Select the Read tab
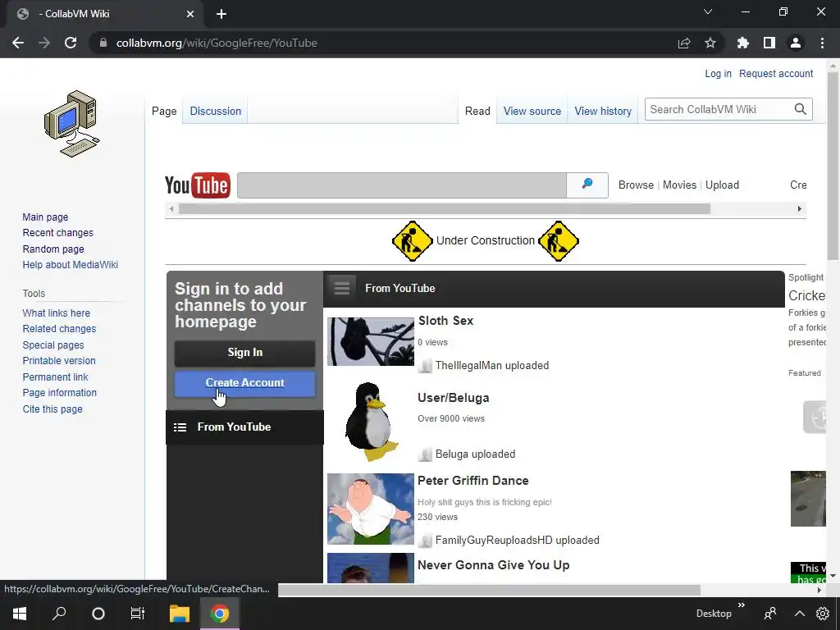 coord(477,111)
